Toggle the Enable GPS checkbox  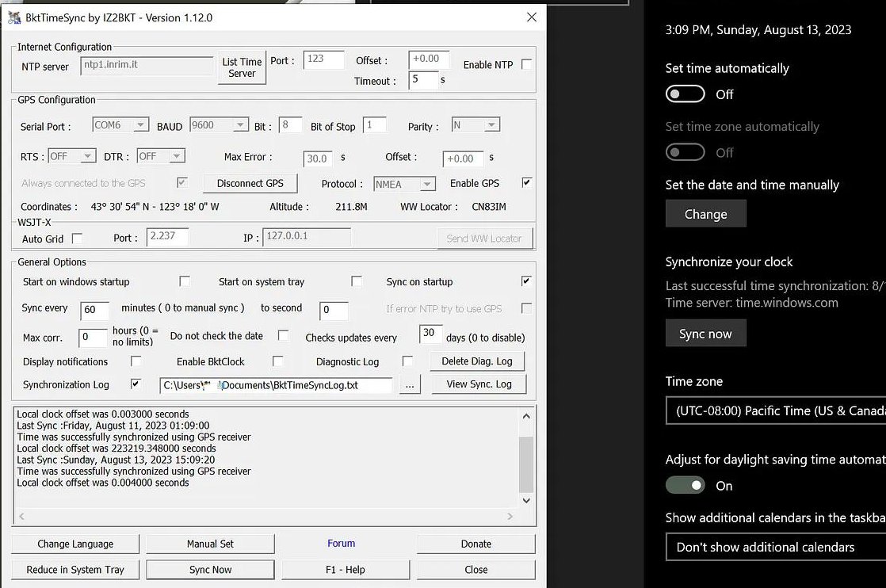(x=527, y=182)
